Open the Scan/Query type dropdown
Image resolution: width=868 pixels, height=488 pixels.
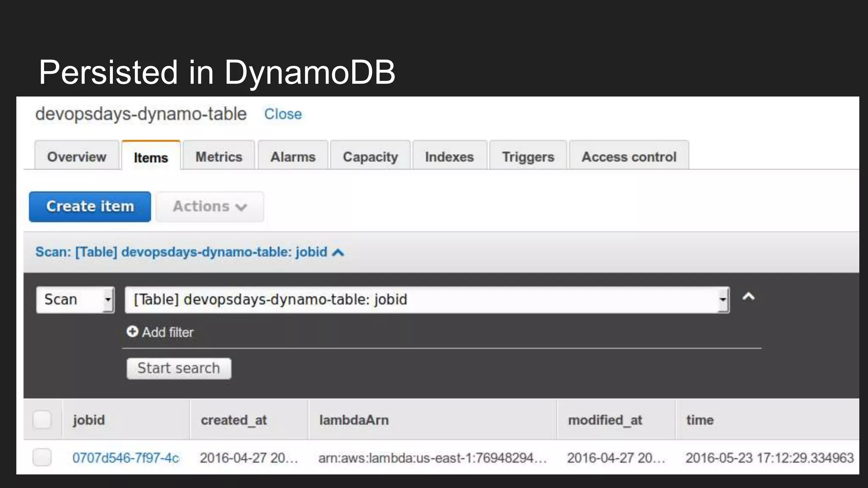(75, 300)
